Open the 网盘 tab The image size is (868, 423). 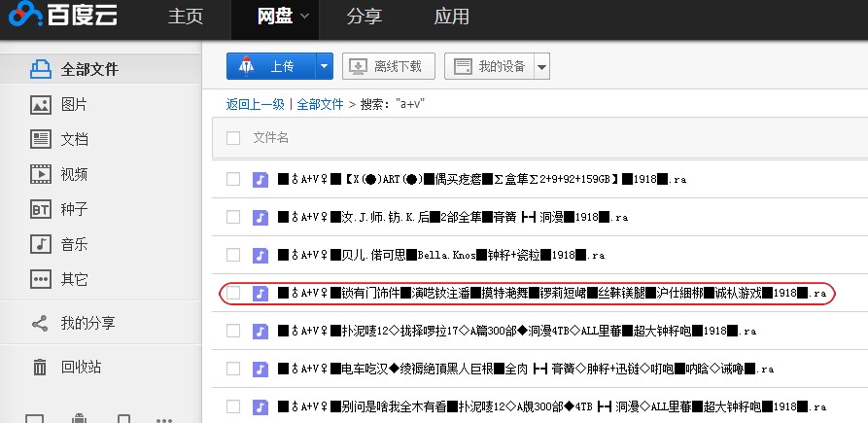[274, 17]
